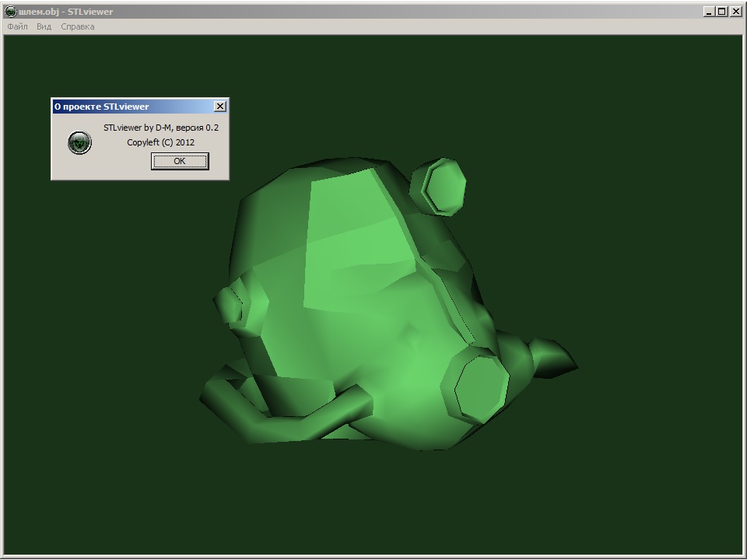Open the Файл menu
The image size is (747, 560).
(x=17, y=26)
